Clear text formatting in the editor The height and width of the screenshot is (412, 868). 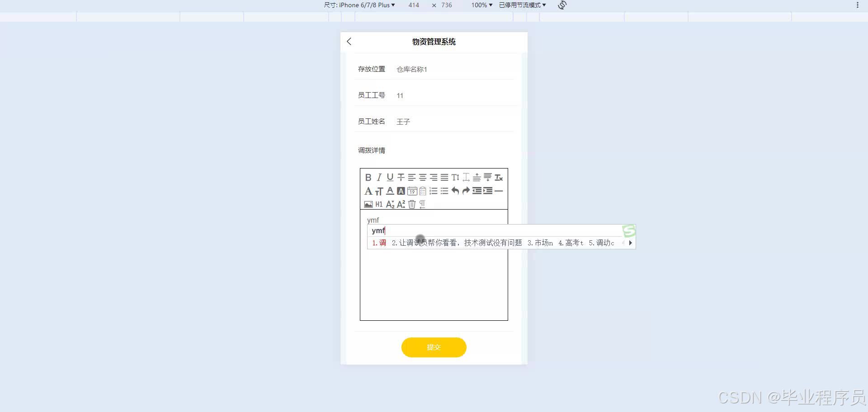click(x=499, y=178)
